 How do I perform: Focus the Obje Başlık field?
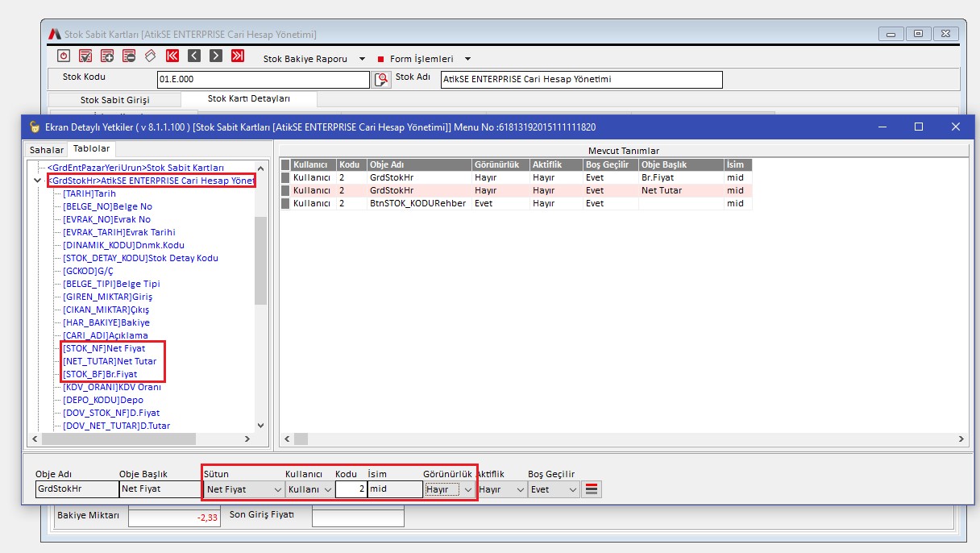pyautogui.click(x=159, y=489)
